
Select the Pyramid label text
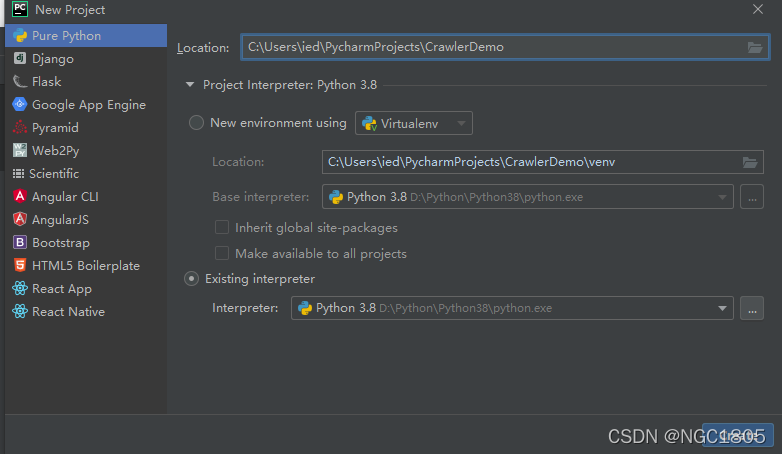[55, 128]
